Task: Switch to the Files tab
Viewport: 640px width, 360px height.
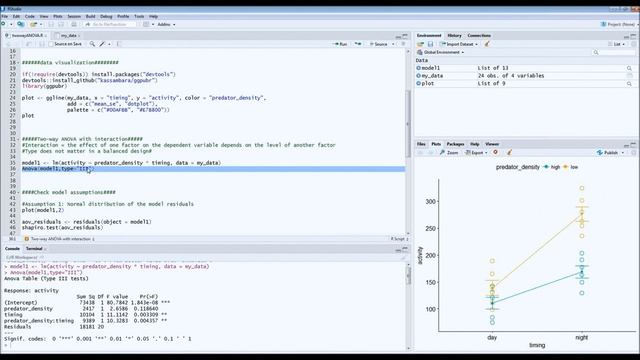Action: 421,144
